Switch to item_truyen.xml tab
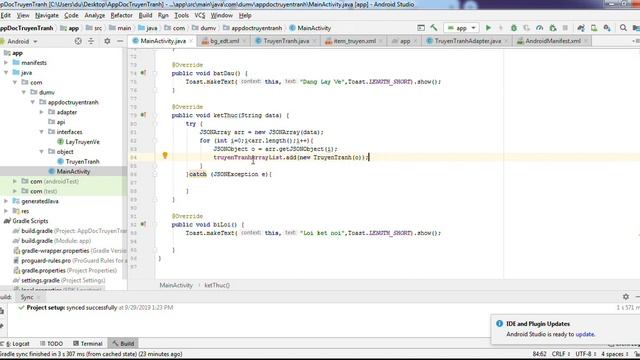Viewport: 640px width, 360px height. pos(354,41)
